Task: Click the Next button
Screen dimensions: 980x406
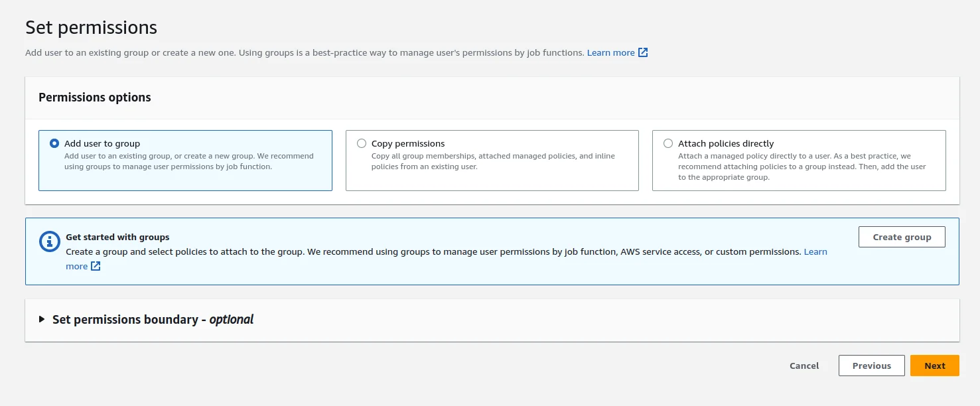Action: click(x=934, y=366)
